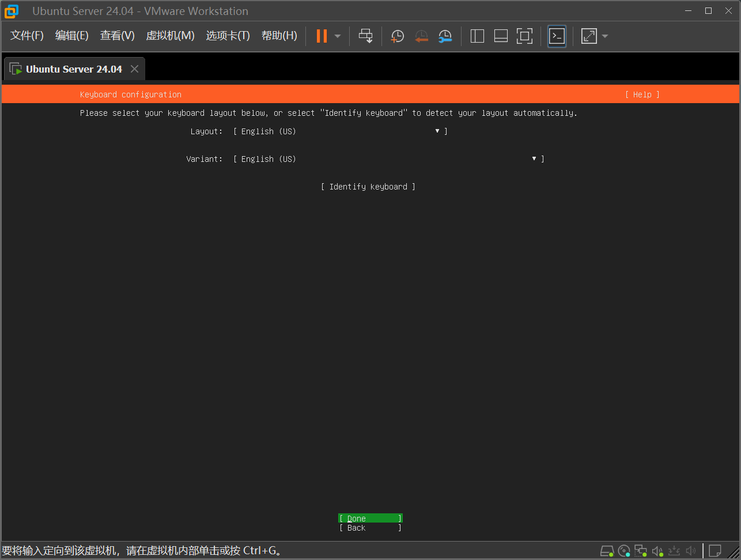Open stretch display options dropdown arrow
This screenshot has width=741, height=560.
(605, 36)
